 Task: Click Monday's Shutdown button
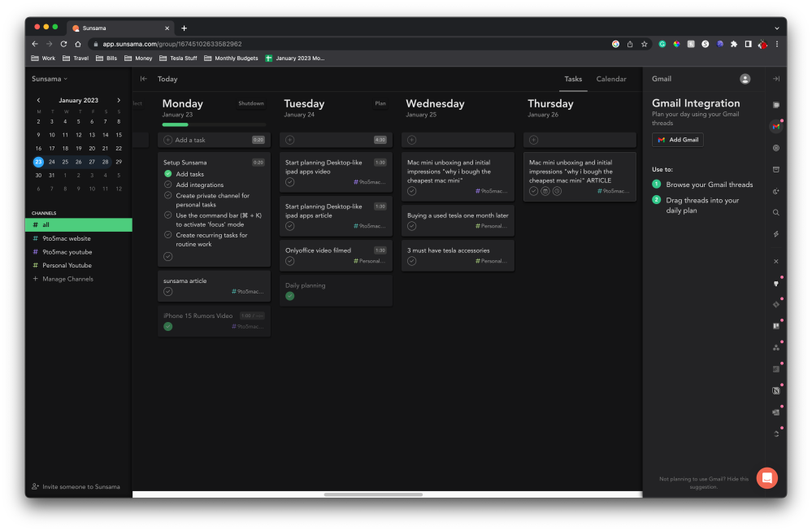pos(250,104)
